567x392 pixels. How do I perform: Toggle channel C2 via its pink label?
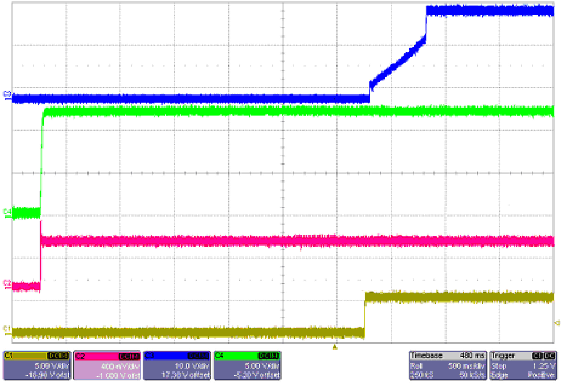pyautogui.click(x=80, y=356)
